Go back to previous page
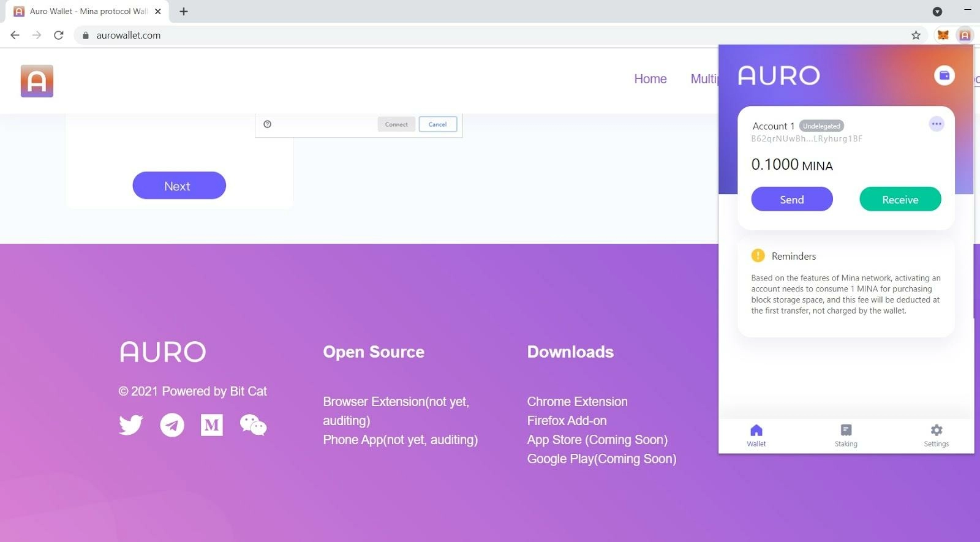Screen dimensions: 980x542 coord(15,35)
